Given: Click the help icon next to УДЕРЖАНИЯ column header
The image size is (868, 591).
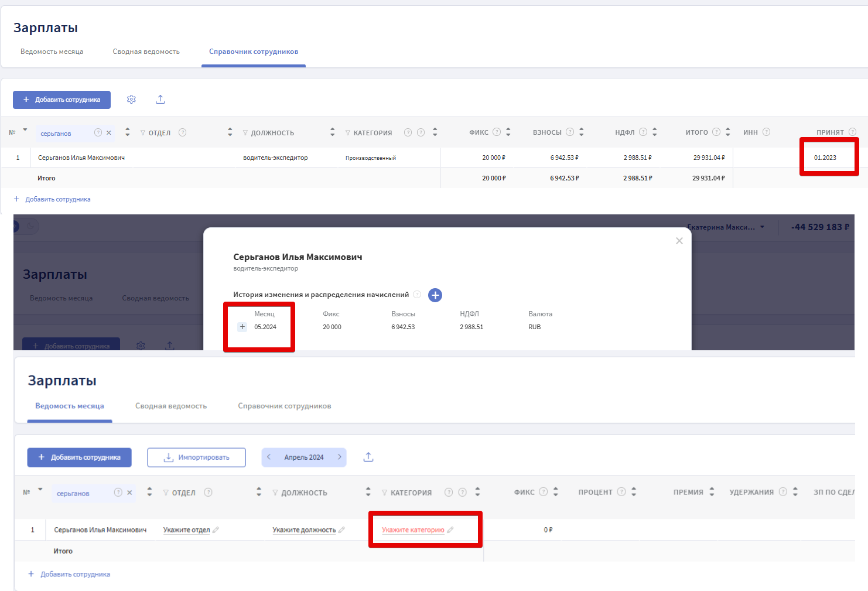Looking at the screenshot, I should 782,491.
